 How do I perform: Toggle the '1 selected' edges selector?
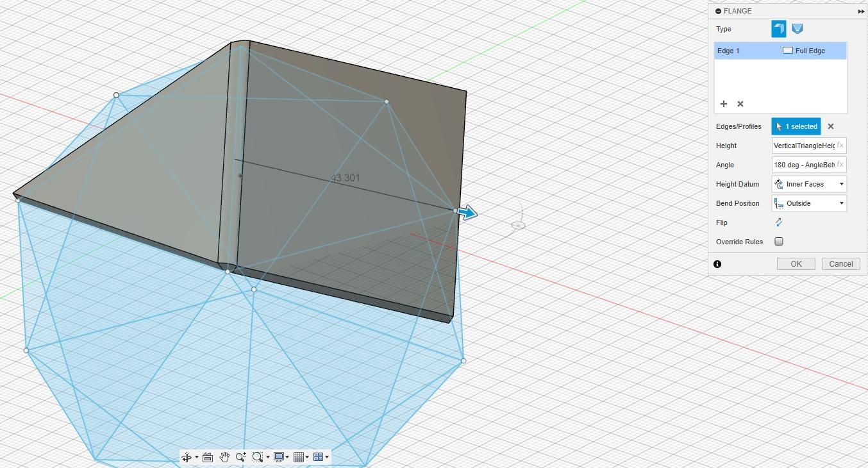pos(796,126)
